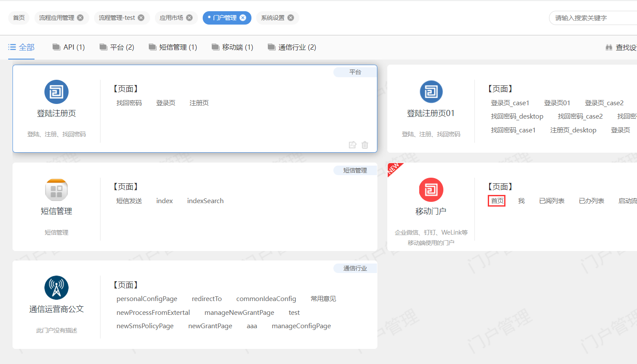637x364 pixels.
Task: Open the 注册页 page link
Action: coord(199,103)
